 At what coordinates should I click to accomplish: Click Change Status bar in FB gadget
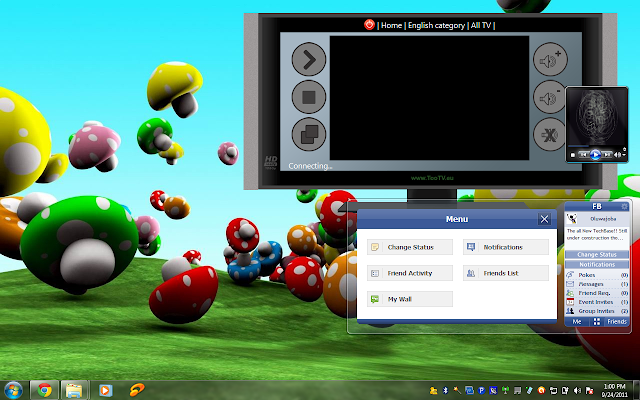click(x=597, y=254)
